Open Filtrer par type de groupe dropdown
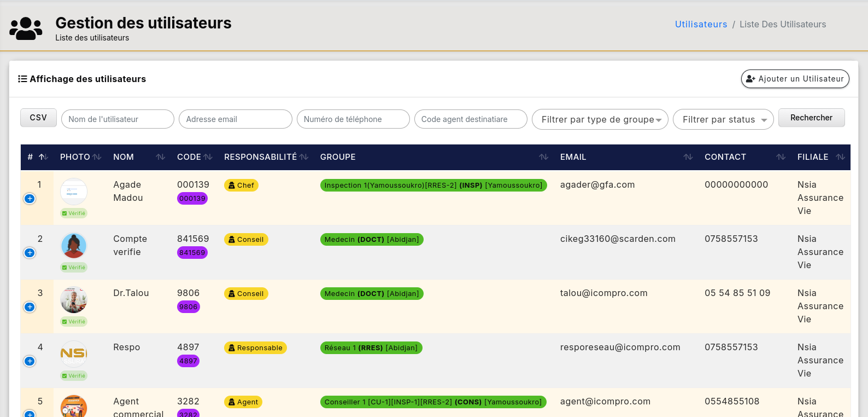 600,119
